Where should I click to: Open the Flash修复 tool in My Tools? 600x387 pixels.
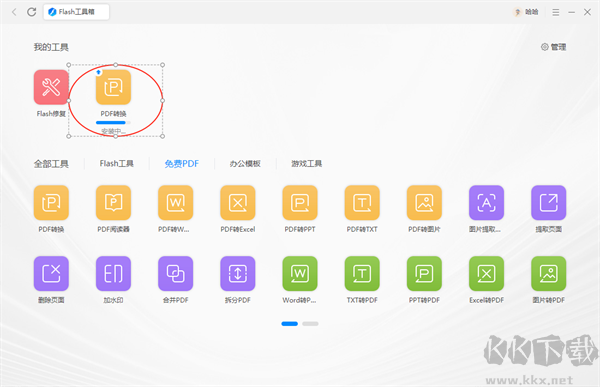(51, 87)
